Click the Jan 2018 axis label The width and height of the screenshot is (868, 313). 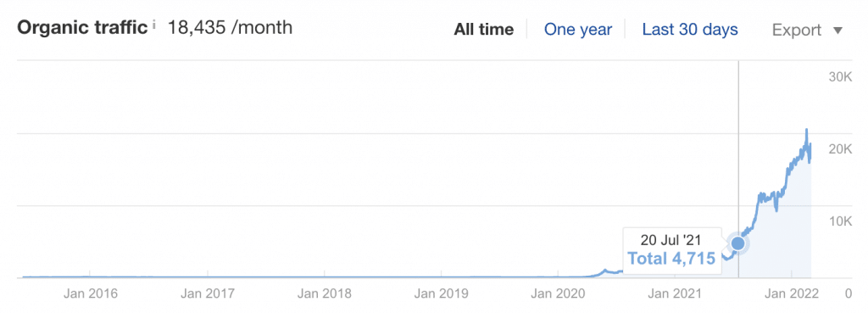(x=325, y=293)
